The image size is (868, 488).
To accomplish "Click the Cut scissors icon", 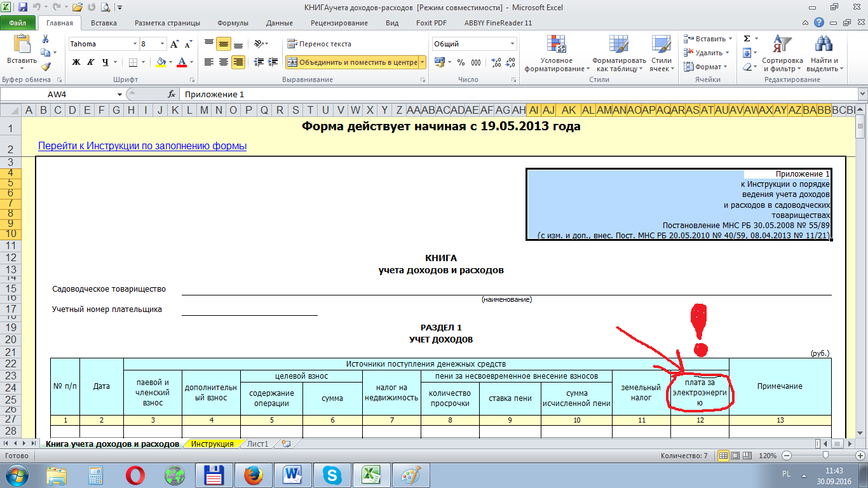I will 46,39.
